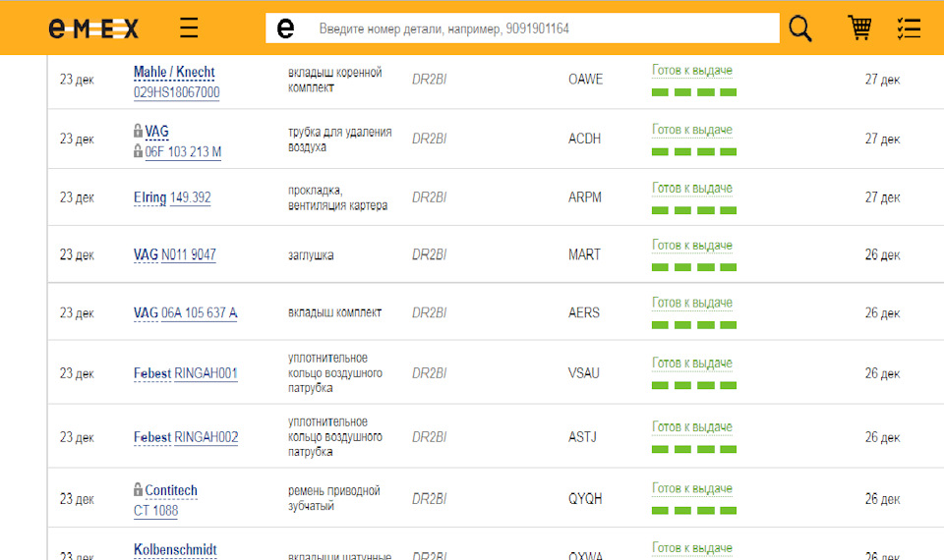Open the orders checklist icon
The height and width of the screenshot is (560, 944).
(x=909, y=28)
